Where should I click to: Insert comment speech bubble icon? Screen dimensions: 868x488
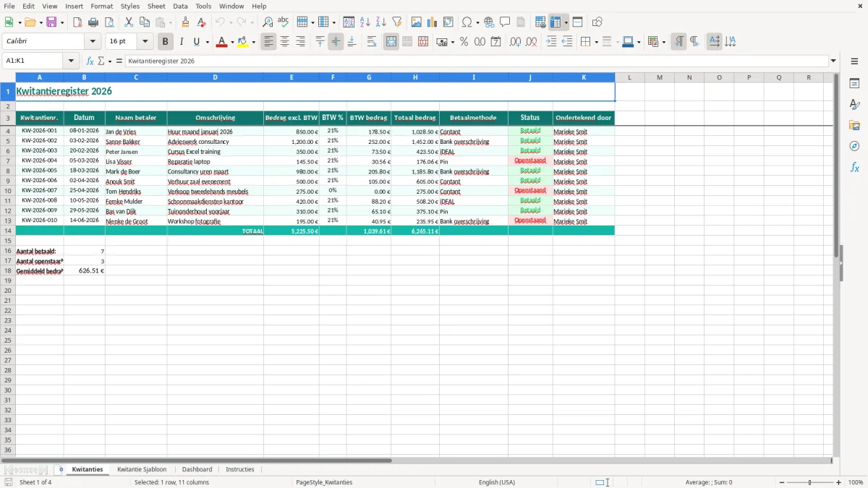[x=505, y=22]
